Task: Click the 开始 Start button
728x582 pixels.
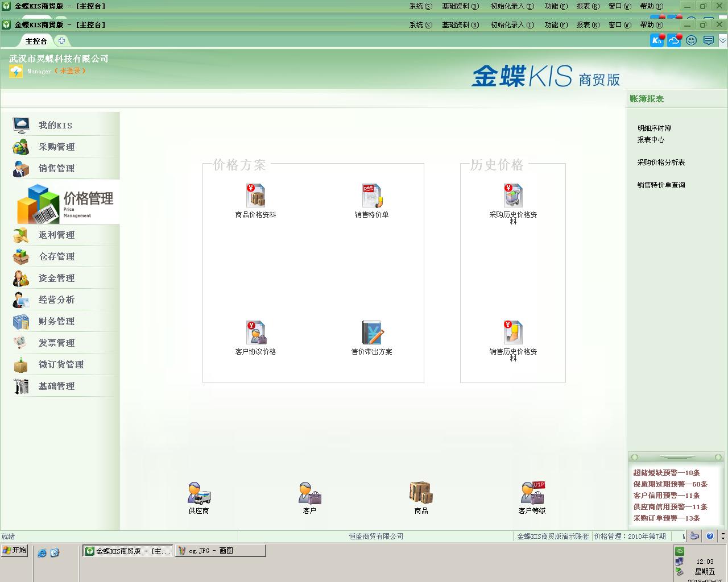Action: point(14,550)
